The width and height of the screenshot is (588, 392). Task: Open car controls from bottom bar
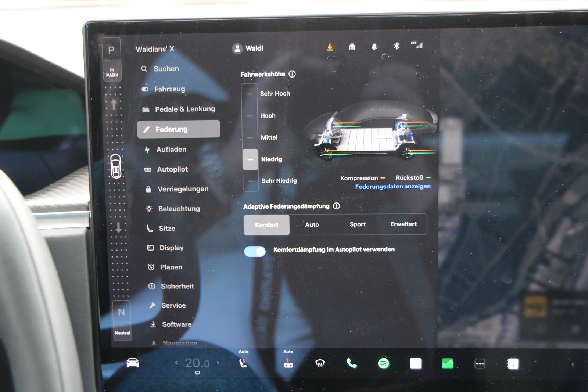(133, 363)
